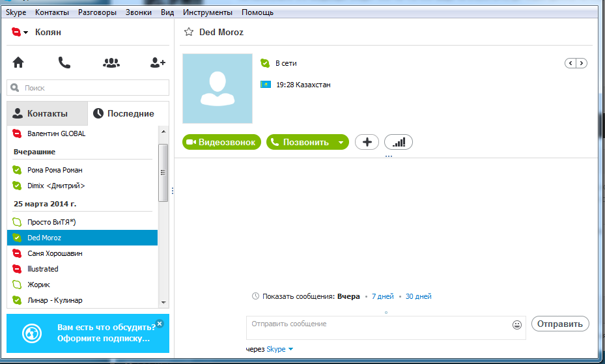Select contact Просто ВиТЯ*)

pyautogui.click(x=83, y=222)
